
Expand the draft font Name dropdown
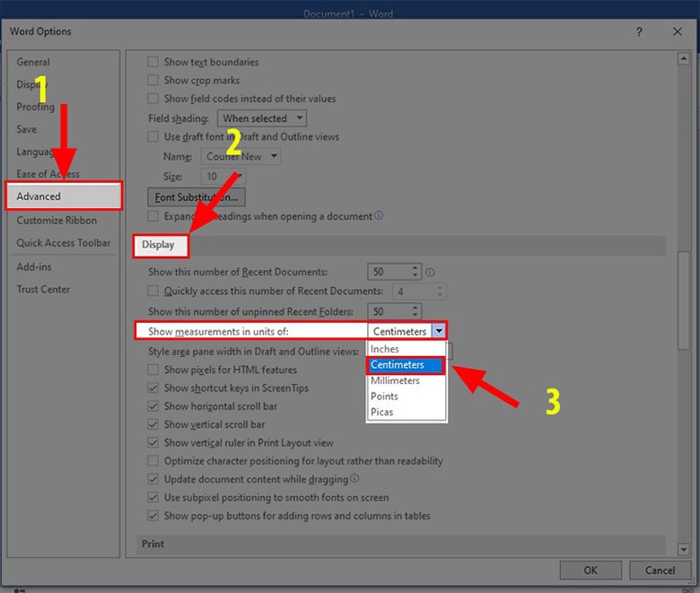click(242, 156)
